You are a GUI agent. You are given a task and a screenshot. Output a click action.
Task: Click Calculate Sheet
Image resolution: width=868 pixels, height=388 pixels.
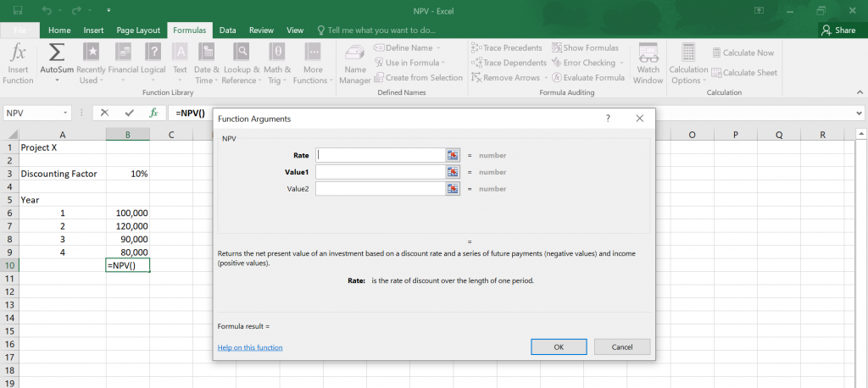[x=744, y=73]
